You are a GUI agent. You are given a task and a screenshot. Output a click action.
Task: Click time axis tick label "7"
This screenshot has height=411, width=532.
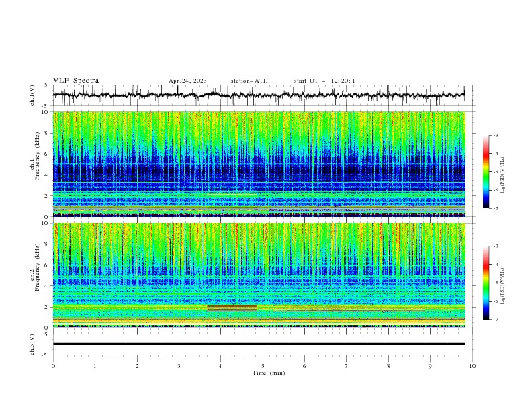(x=347, y=366)
